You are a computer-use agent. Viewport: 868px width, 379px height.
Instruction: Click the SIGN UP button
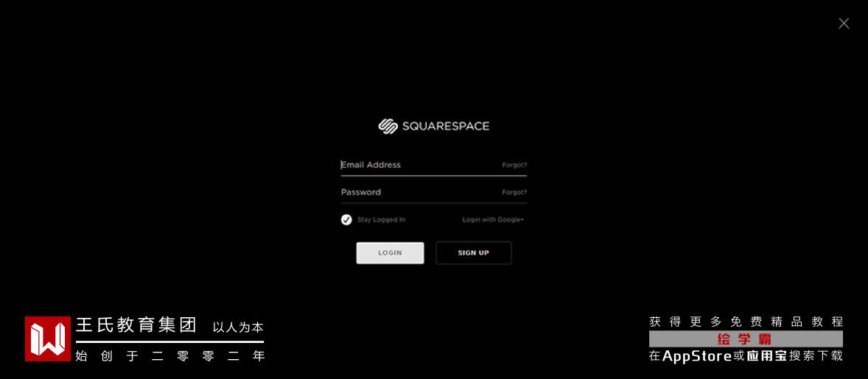click(473, 253)
